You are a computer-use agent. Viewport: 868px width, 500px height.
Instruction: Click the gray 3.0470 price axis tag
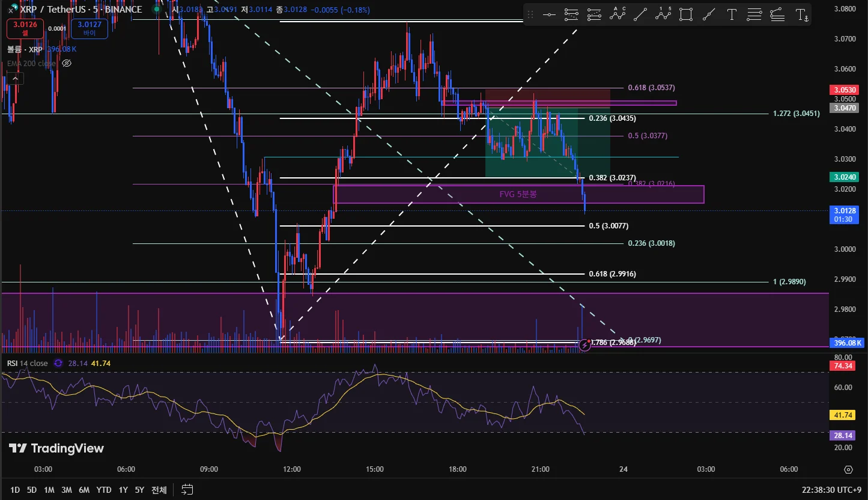point(845,108)
